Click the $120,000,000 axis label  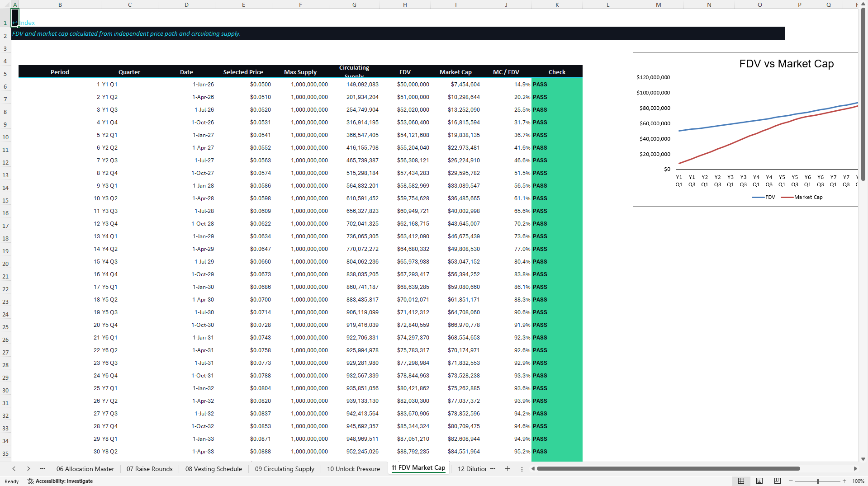[x=653, y=77]
